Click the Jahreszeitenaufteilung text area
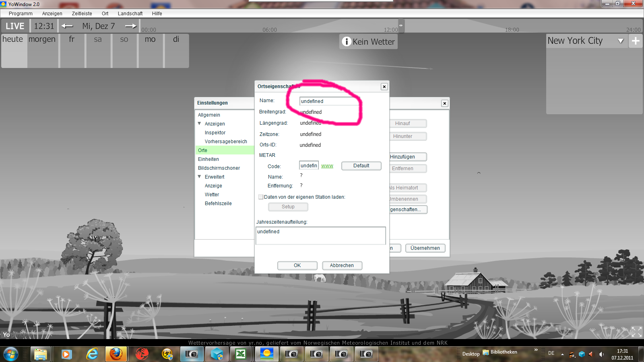 click(x=320, y=235)
